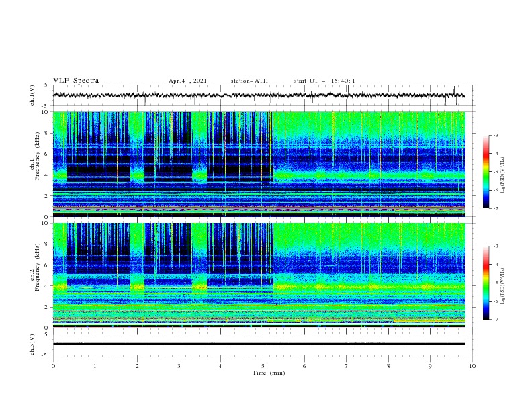This screenshot has width=532, height=411.
Task: Select the "start UT = 15:40:1" text
Action: tap(324, 81)
